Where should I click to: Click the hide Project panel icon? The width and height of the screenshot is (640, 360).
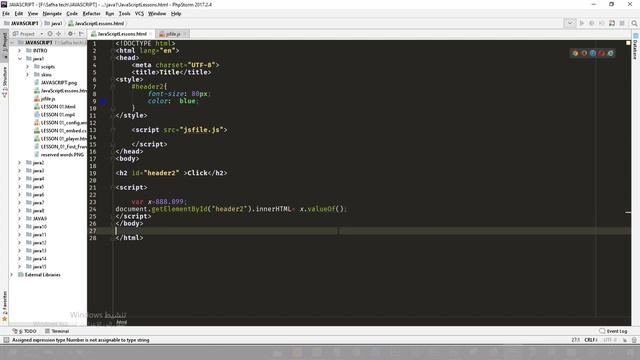[x=81, y=34]
